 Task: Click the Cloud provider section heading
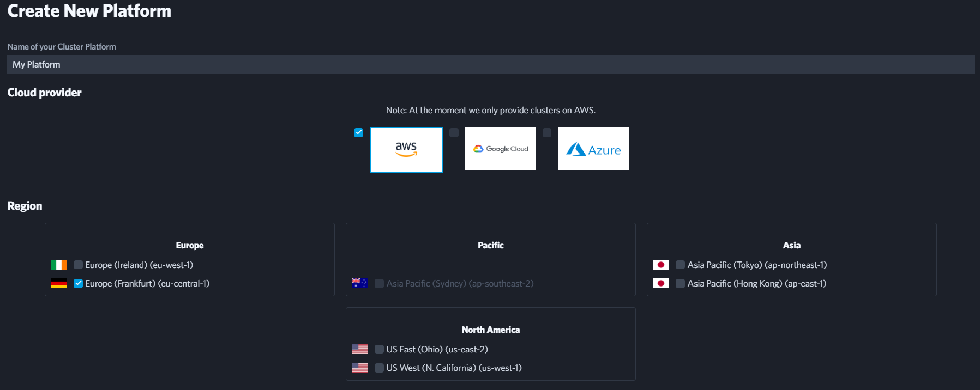(44, 93)
